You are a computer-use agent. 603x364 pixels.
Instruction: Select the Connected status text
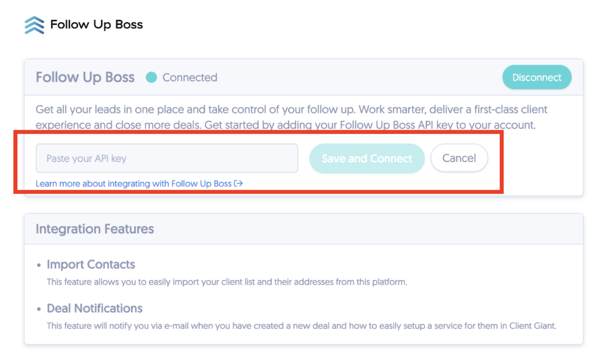[190, 77]
